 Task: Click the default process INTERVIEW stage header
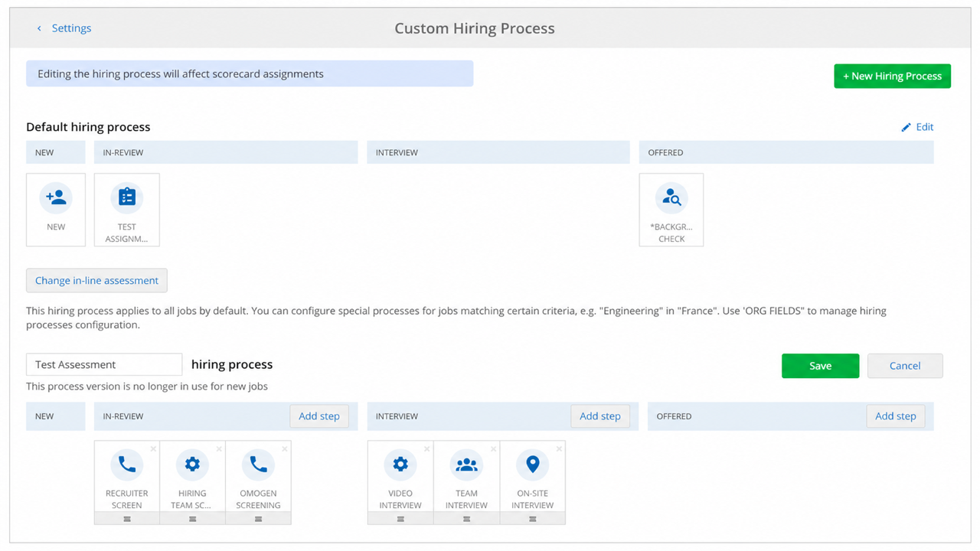tap(498, 152)
